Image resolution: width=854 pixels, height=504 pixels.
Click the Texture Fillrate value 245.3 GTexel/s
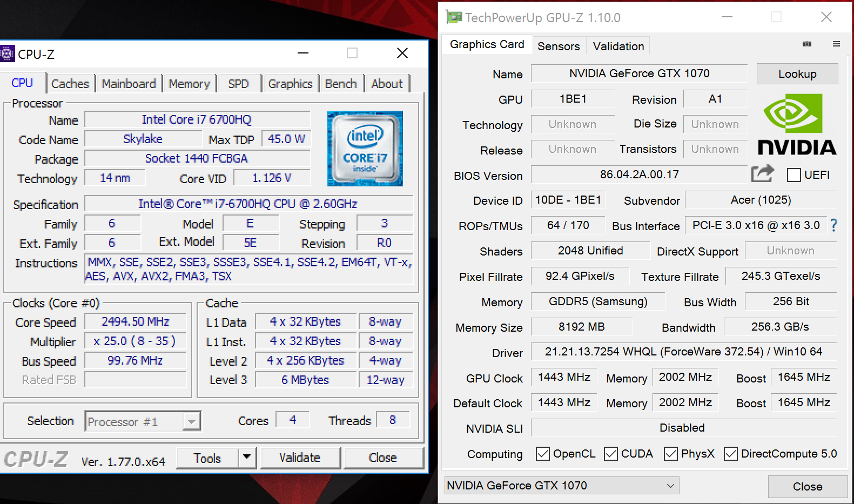click(x=781, y=276)
